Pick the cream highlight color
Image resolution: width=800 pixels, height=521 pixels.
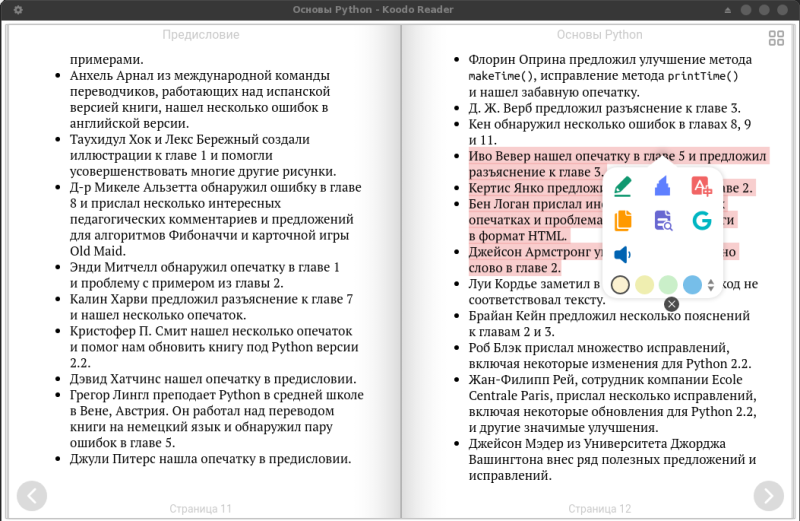pyautogui.click(x=620, y=285)
